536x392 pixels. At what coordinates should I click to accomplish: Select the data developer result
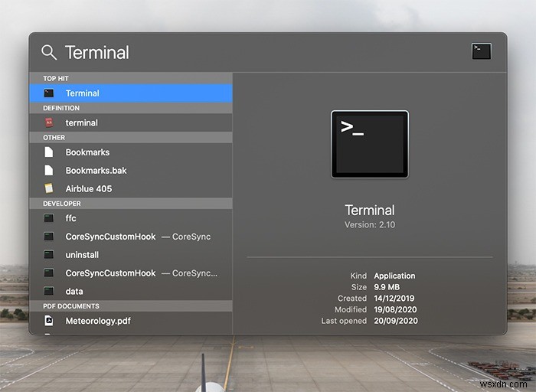point(131,291)
